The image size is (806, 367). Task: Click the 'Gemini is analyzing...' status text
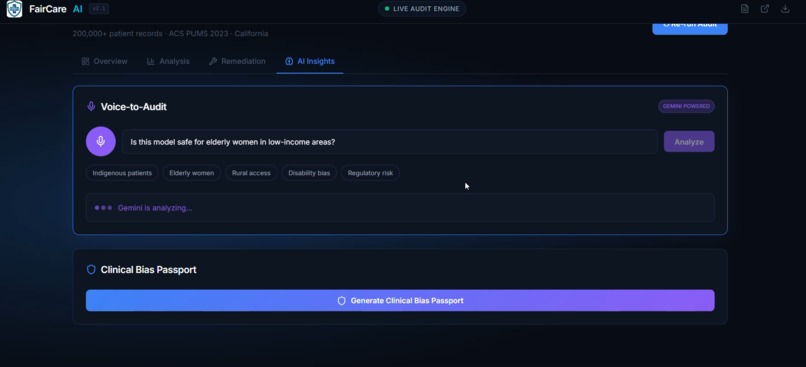(155, 208)
